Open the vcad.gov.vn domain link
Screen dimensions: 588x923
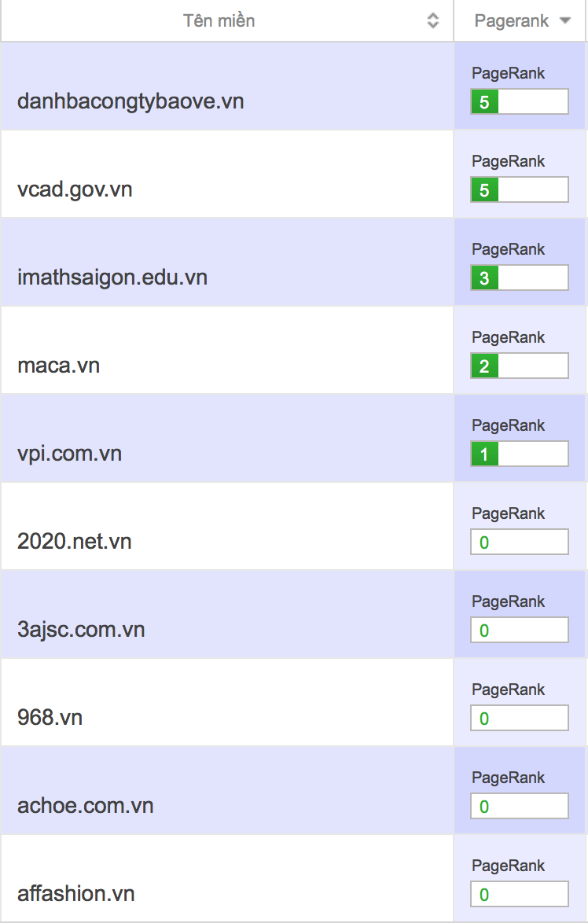coord(75,189)
